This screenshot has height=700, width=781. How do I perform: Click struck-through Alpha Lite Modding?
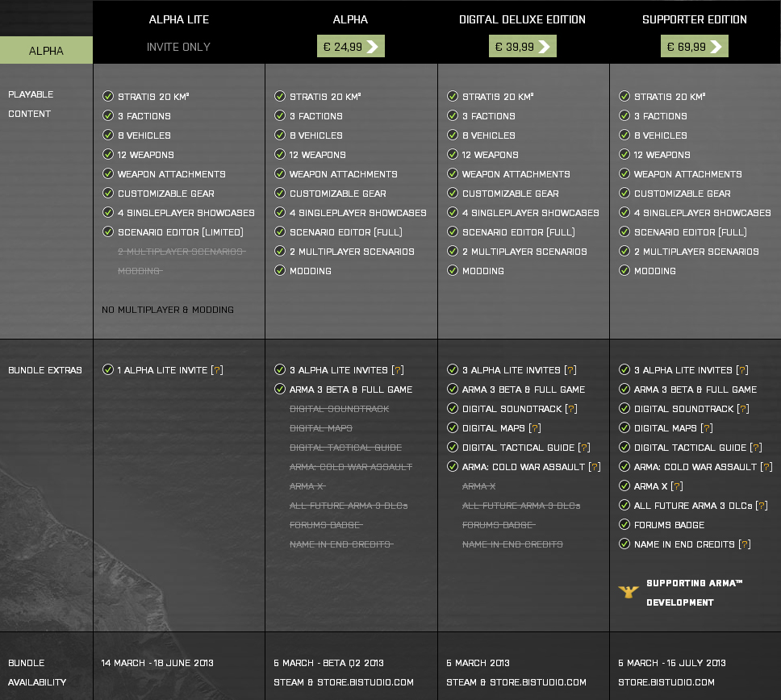[140, 271]
